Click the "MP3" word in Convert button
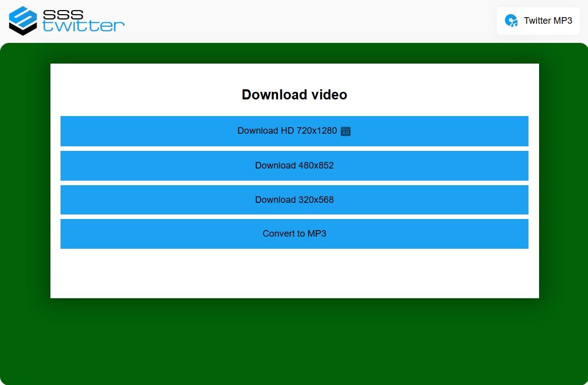 pos(317,234)
